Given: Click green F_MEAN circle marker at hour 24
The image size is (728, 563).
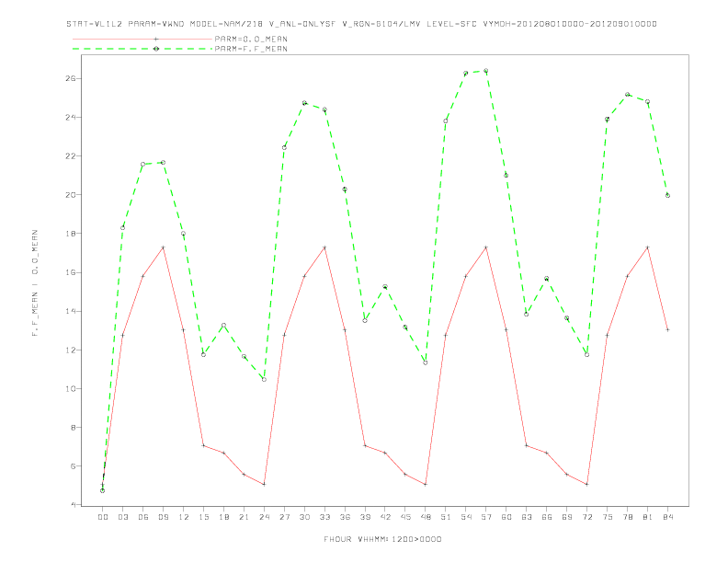Looking at the screenshot, I should [264, 380].
